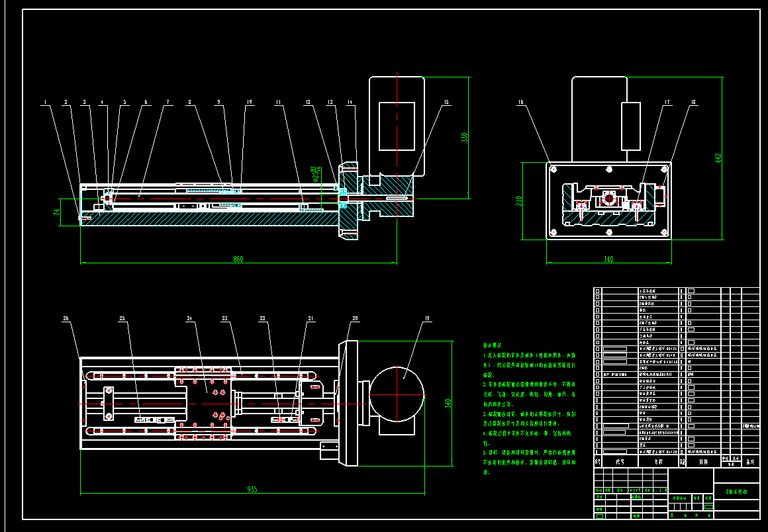Click the green drawing title in title block

point(737,492)
